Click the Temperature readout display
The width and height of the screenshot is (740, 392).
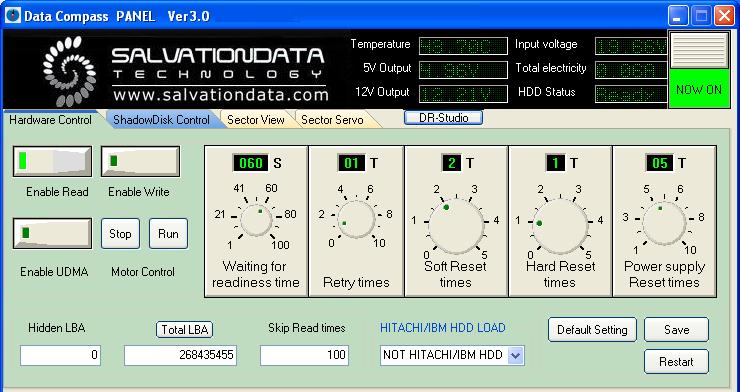tap(463, 46)
